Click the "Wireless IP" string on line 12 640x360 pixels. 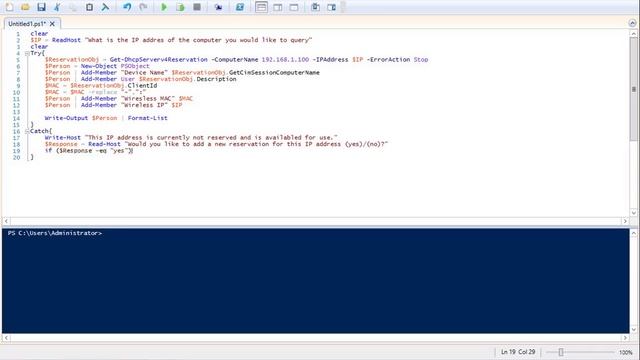click(x=144, y=105)
